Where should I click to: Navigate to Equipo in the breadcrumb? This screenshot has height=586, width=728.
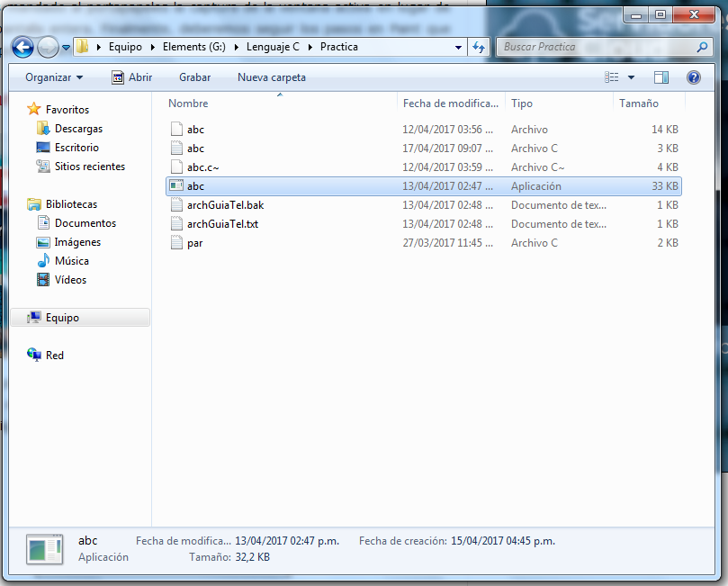125,47
